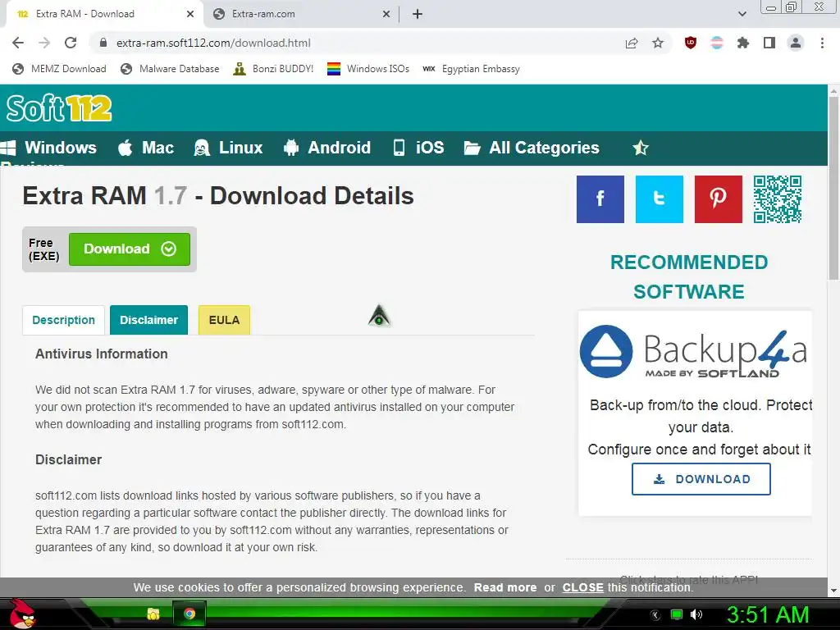The image size is (840, 630).
Task: Select Android category in navbar
Action: [326, 148]
